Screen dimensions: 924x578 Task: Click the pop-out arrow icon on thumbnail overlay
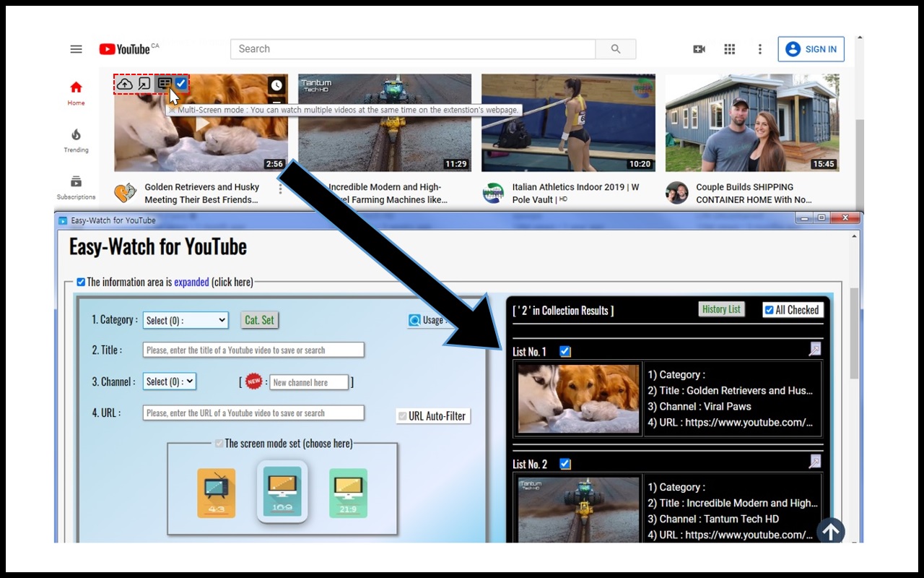(x=144, y=84)
